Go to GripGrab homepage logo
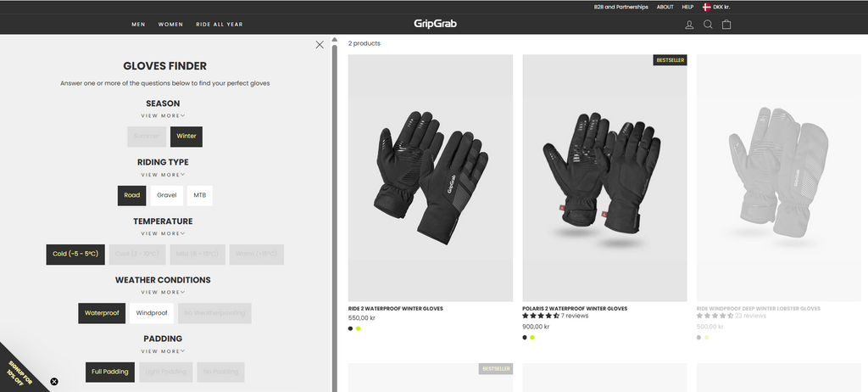This screenshot has height=392, width=868. pos(435,24)
